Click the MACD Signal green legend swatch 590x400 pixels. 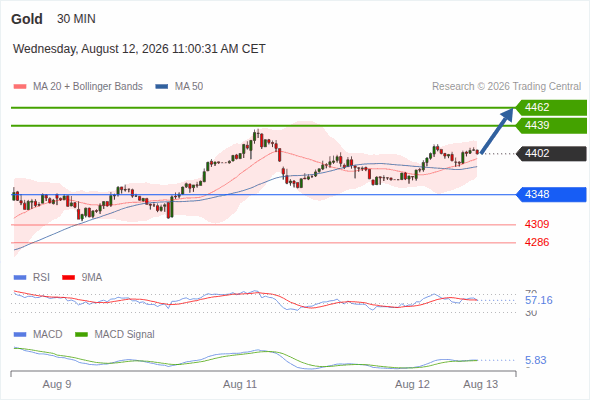82,335
